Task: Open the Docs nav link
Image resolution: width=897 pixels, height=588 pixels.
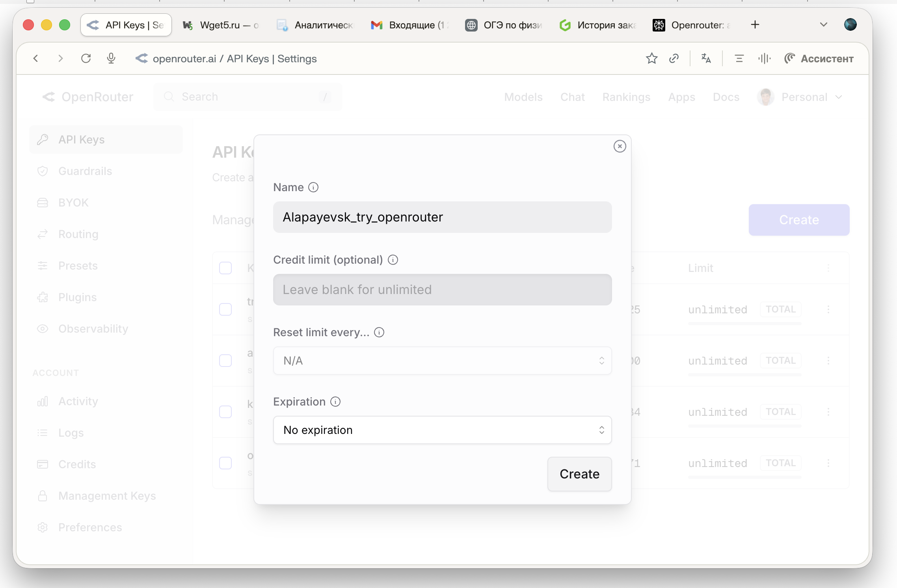Action: point(726,97)
